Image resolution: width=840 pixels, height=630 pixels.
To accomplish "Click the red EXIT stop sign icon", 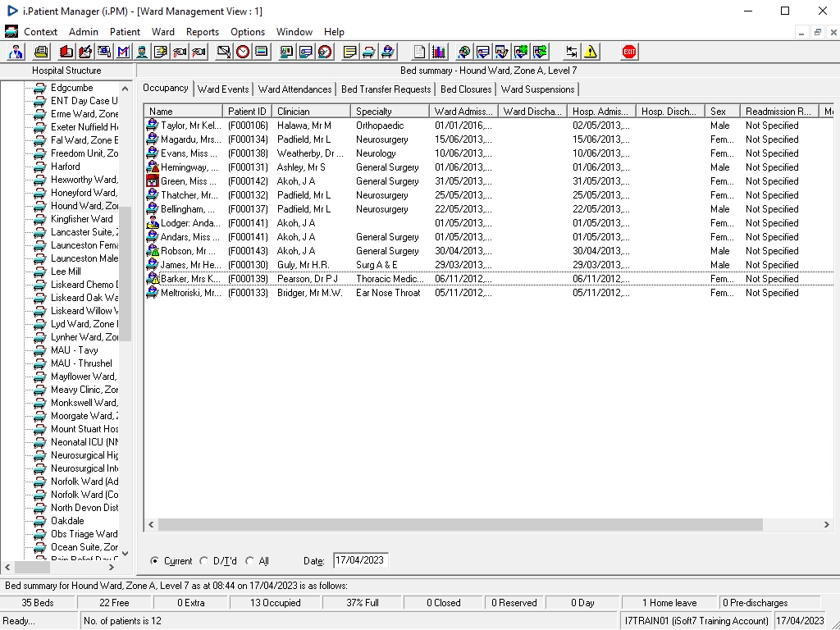I will click(x=629, y=52).
